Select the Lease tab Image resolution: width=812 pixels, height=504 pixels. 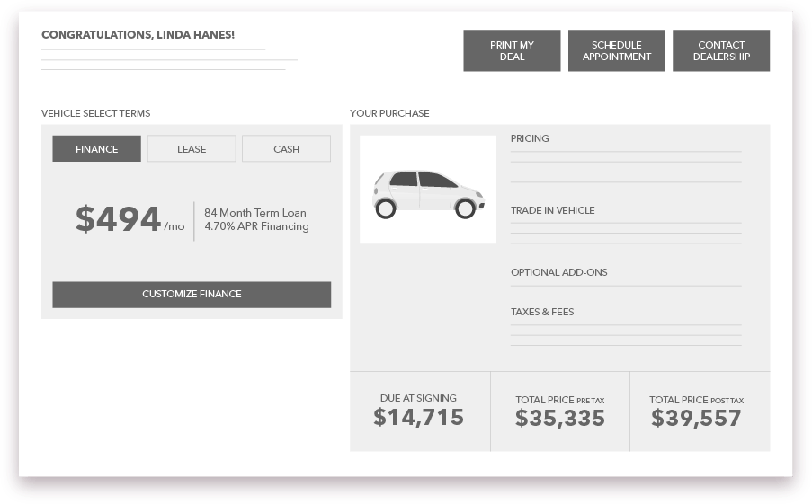click(x=192, y=149)
